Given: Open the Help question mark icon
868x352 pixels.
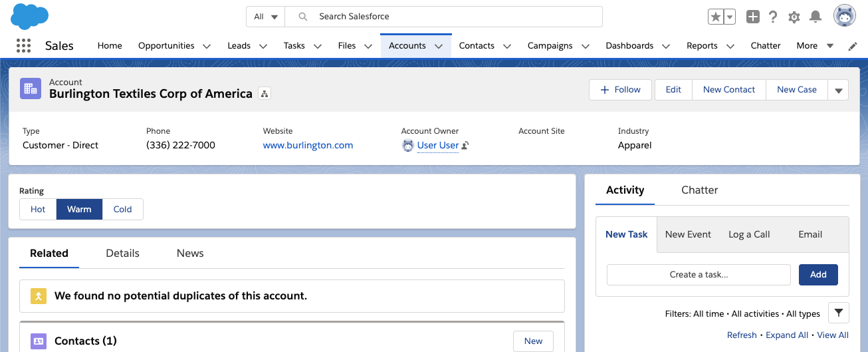Looking at the screenshot, I should click(773, 17).
